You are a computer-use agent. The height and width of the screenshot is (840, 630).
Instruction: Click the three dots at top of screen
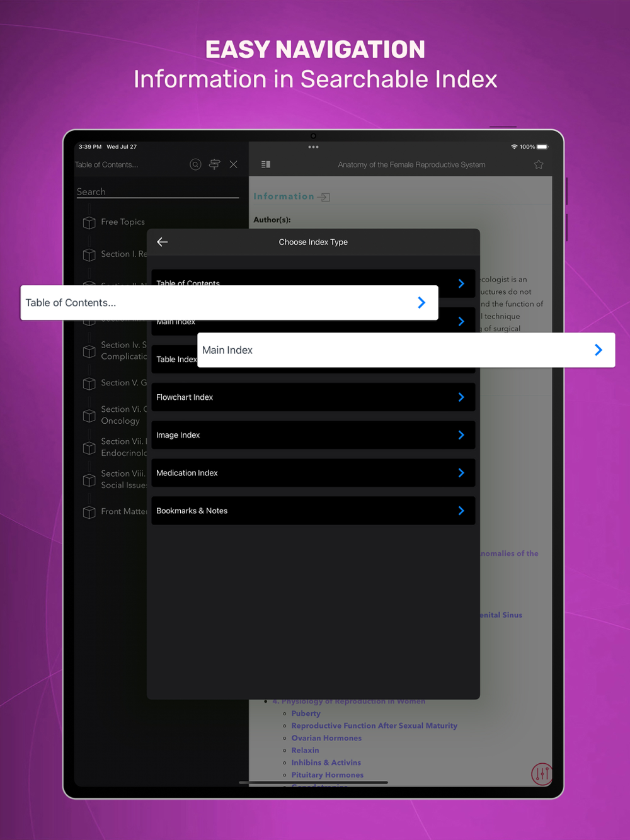point(313,147)
